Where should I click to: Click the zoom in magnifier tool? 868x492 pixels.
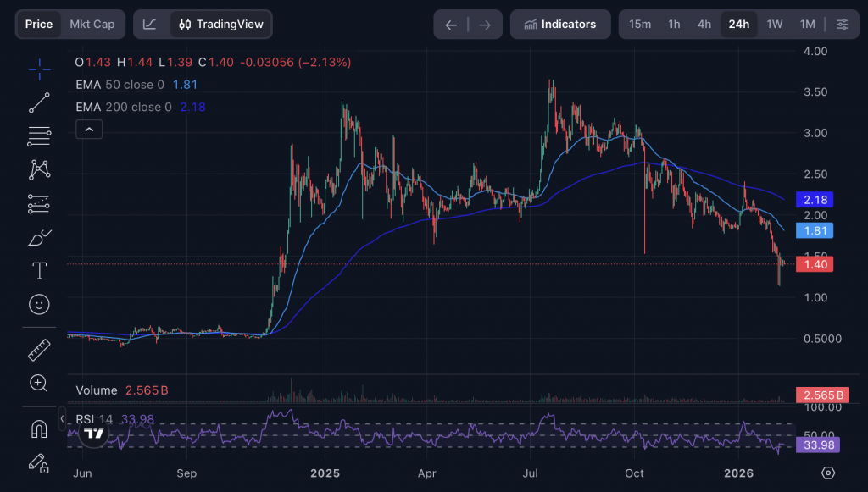pos(39,383)
